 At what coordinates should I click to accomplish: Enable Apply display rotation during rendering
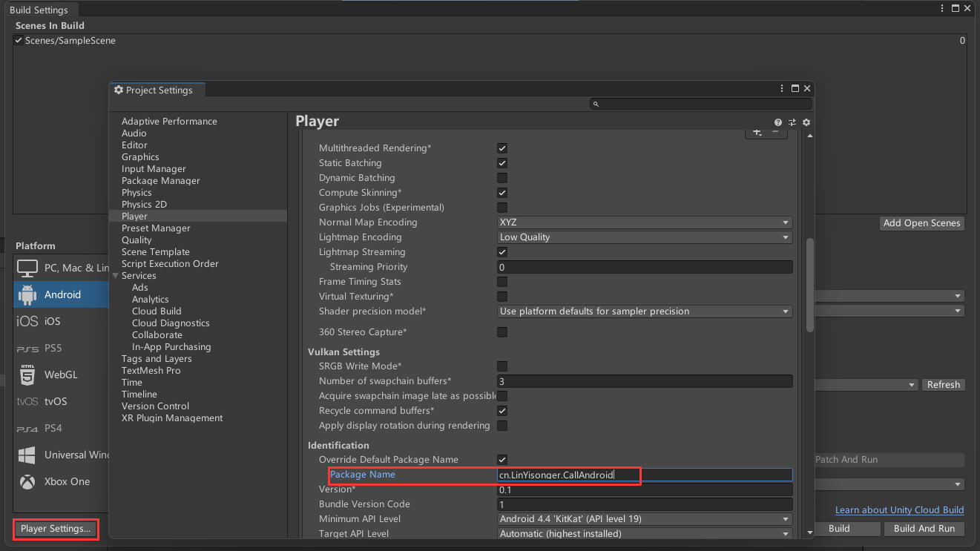(502, 426)
